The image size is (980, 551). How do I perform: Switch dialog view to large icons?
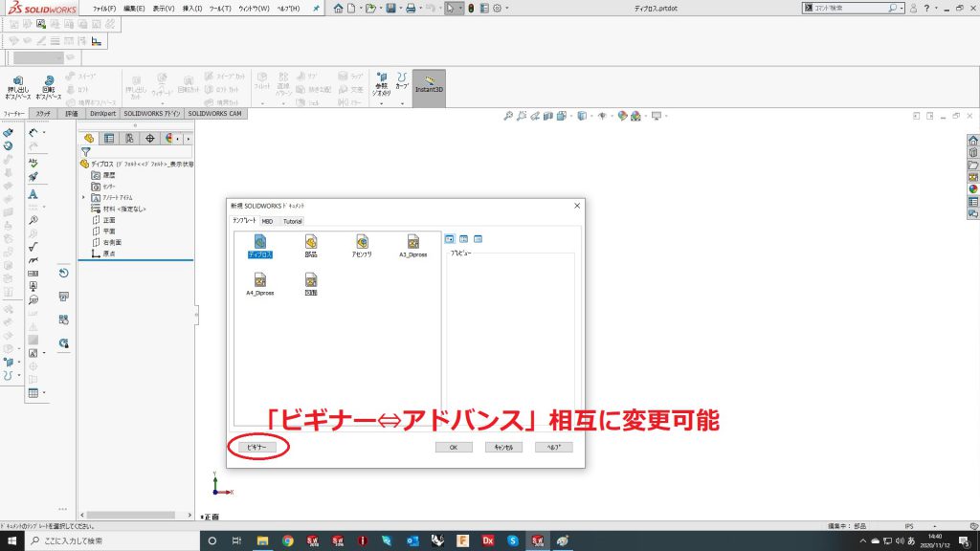(x=450, y=239)
